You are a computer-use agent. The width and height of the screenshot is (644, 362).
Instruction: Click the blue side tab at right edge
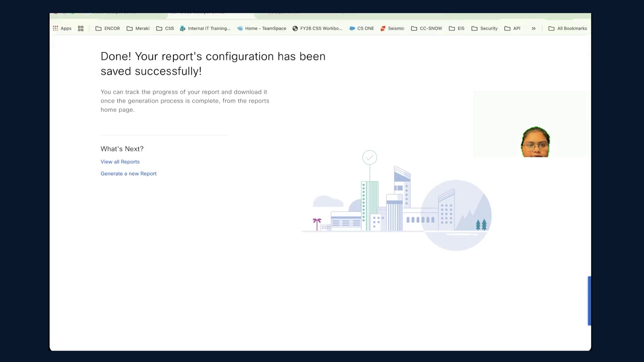589,301
